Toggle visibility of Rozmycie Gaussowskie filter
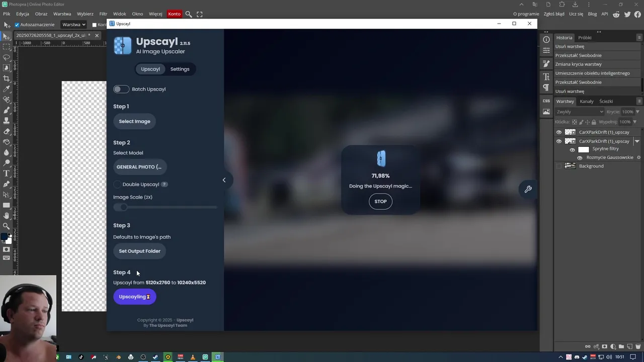Screen dimensions: 644x362 tap(580, 158)
